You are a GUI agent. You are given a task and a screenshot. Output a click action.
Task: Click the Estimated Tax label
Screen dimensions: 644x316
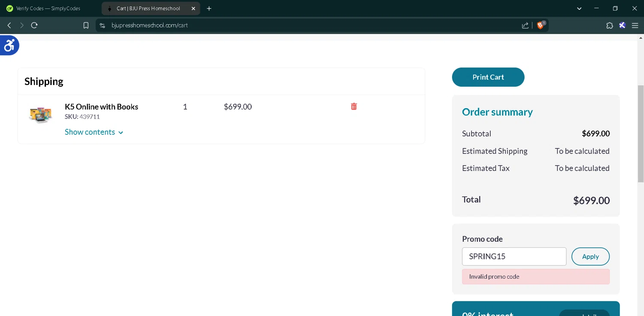point(486,168)
